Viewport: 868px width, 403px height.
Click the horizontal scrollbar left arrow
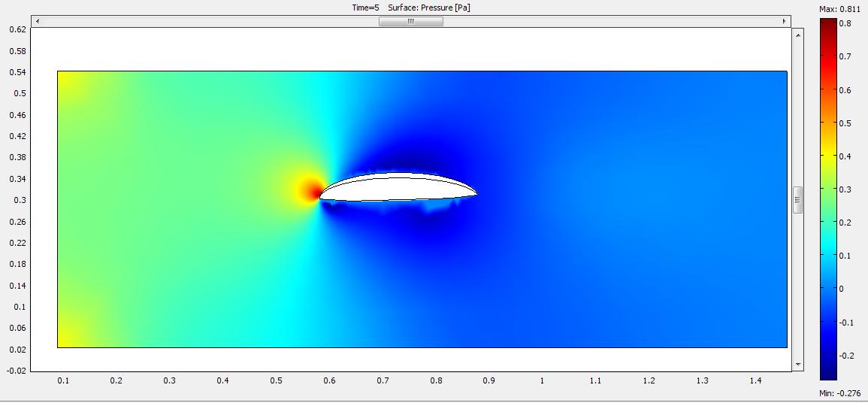[38, 21]
